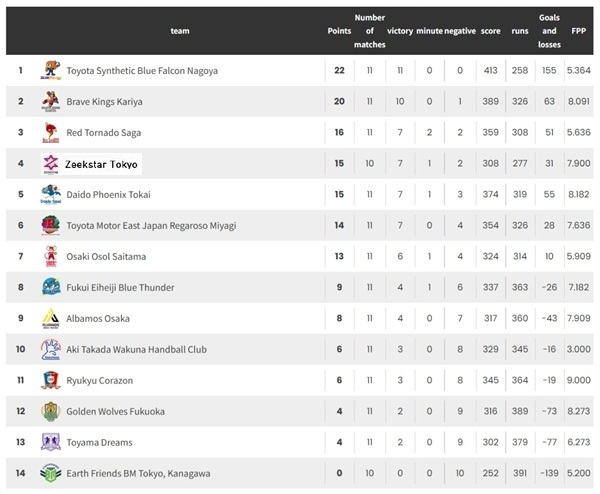The image size is (600, 494).
Task: Click the Daido Phoenix Tokai team logo
Action: click(51, 194)
